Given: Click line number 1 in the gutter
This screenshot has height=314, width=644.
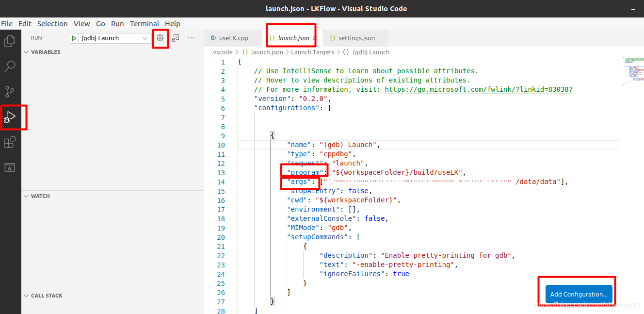Looking at the screenshot, I should click(223, 62).
